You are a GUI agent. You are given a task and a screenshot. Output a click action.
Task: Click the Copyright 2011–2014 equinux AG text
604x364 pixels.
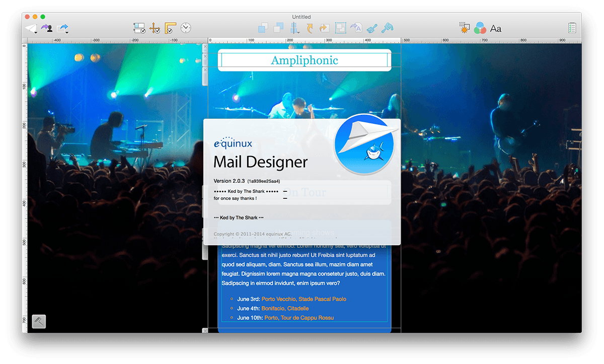point(253,234)
